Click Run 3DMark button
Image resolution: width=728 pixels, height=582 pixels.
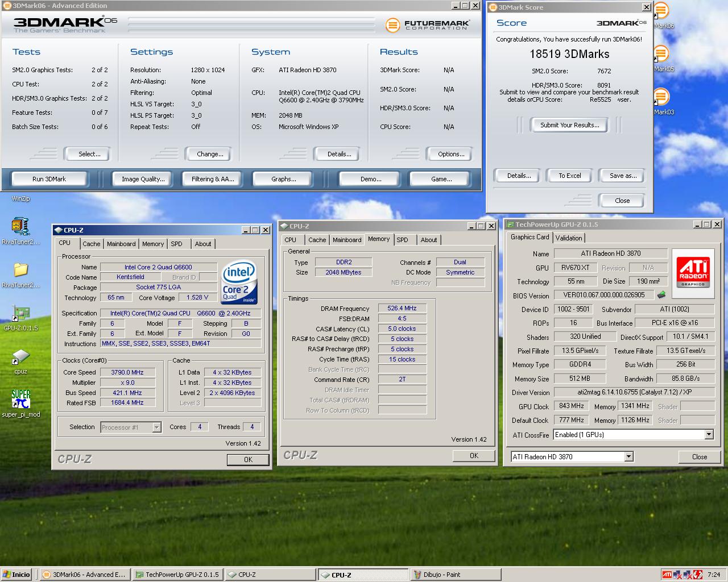(49, 179)
